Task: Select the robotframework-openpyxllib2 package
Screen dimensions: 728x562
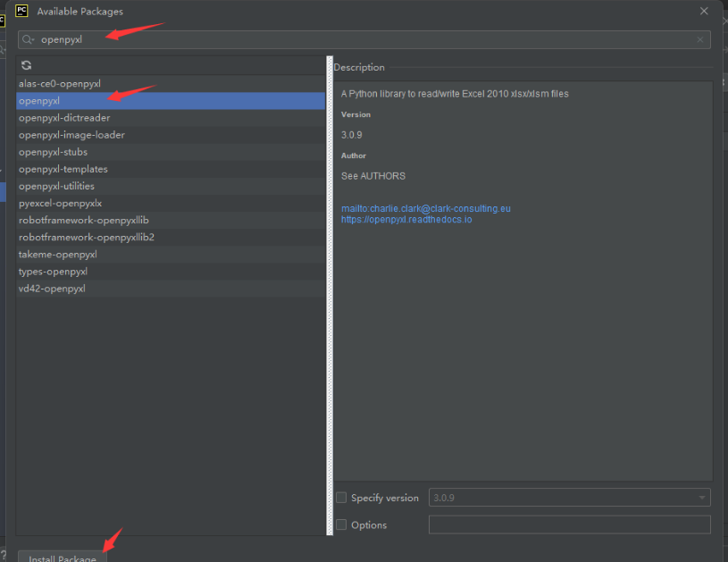Action: pyautogui.click(x=171, y=238)
